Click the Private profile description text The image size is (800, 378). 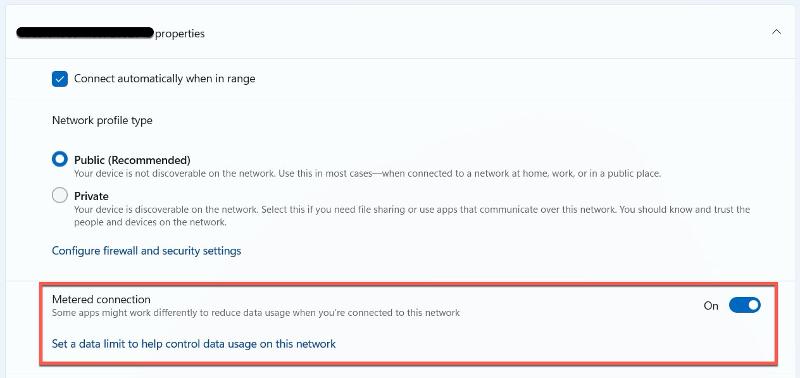pyautogui.click(x=412, y=216)
